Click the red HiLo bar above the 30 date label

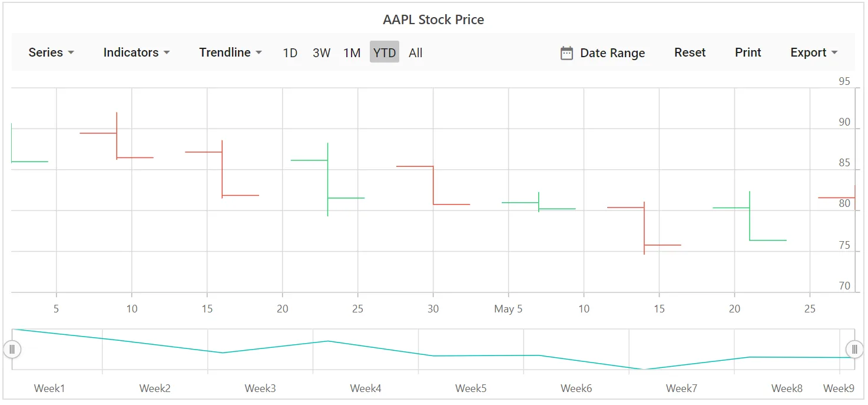[433, 185]
